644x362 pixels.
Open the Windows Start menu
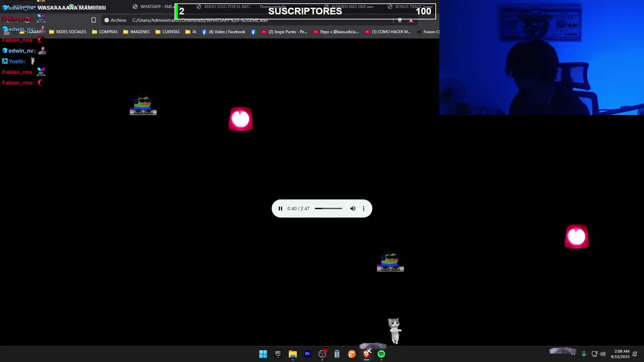point(263,354)
